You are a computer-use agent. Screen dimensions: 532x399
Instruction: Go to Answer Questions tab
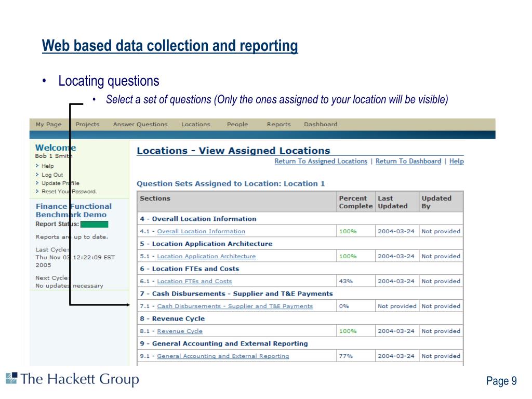(x=140, y=124)
